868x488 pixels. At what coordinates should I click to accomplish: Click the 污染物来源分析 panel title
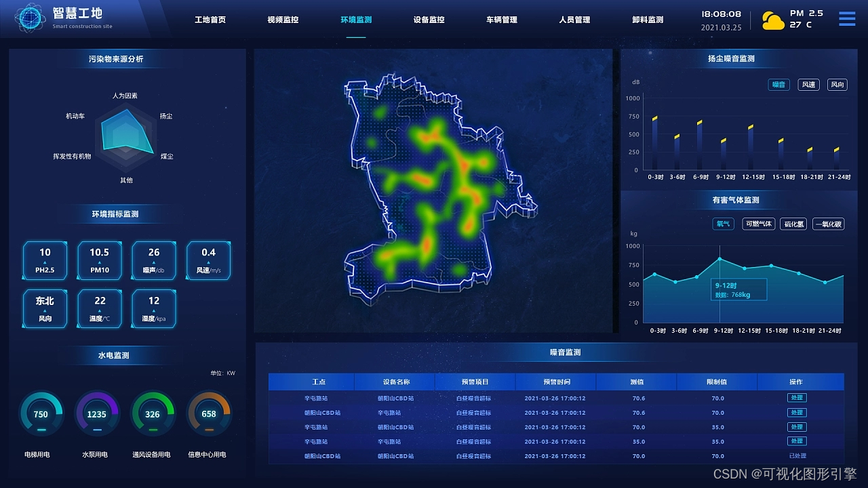click(116, 59)
